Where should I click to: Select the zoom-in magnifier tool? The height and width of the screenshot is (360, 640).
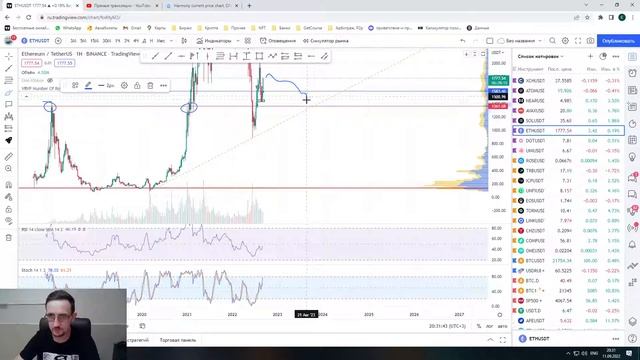tap(9, 169)
